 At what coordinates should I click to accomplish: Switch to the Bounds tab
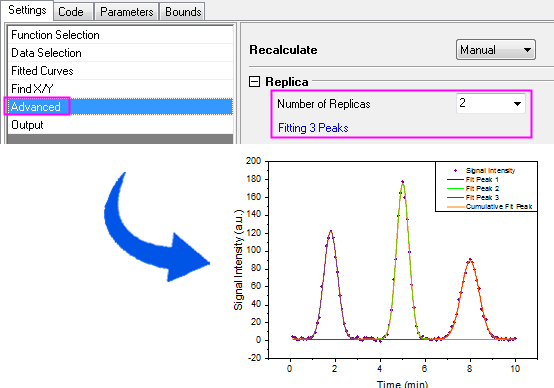coord(183,12)
